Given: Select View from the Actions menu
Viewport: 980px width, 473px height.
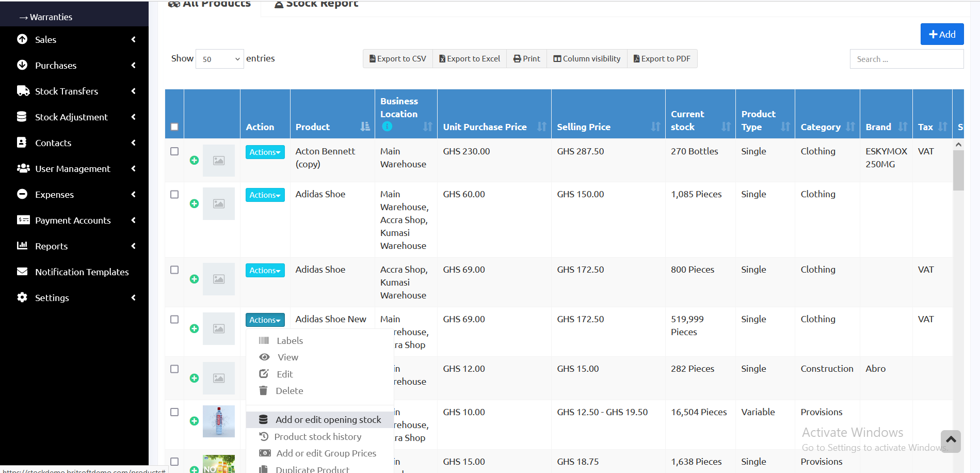Looking at the screenshot, I should 319,357.
